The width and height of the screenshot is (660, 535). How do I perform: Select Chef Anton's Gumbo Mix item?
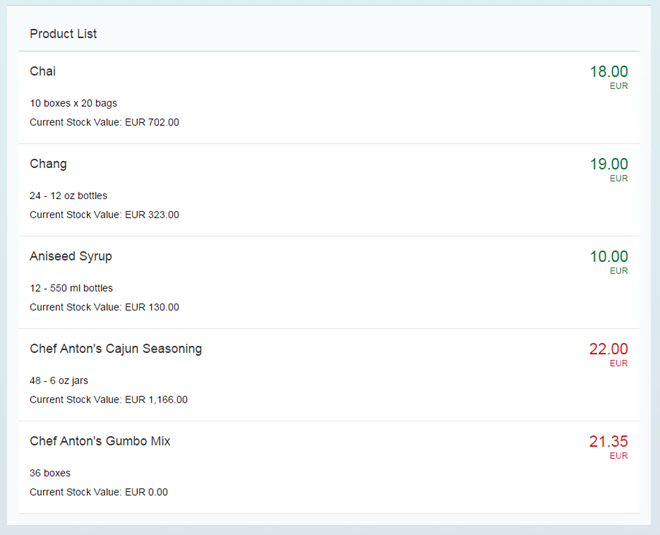click(100, 441)
